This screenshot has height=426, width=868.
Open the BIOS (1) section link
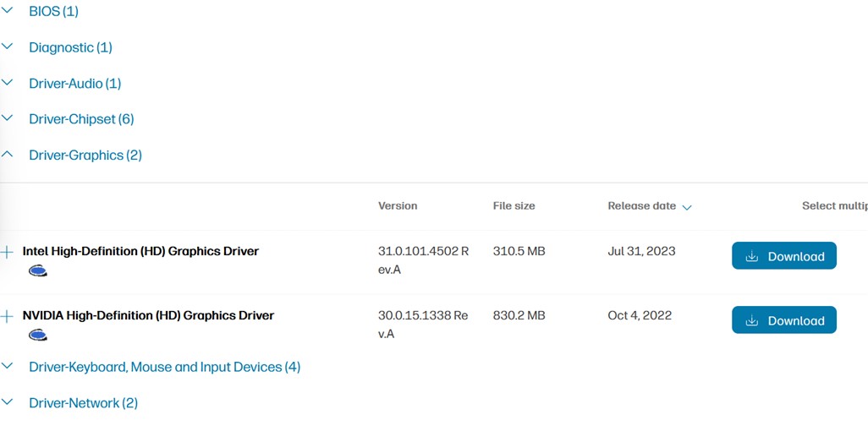(x=53, y=11)
